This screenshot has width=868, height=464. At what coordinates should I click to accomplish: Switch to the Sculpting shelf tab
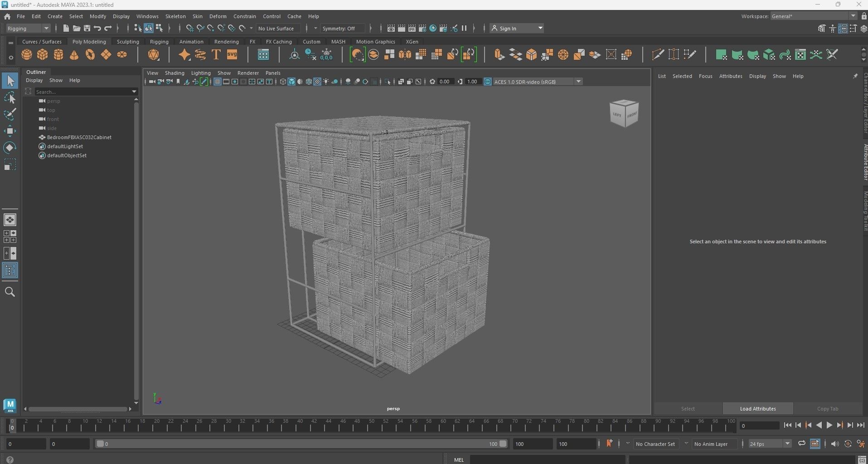coord(128,42)
